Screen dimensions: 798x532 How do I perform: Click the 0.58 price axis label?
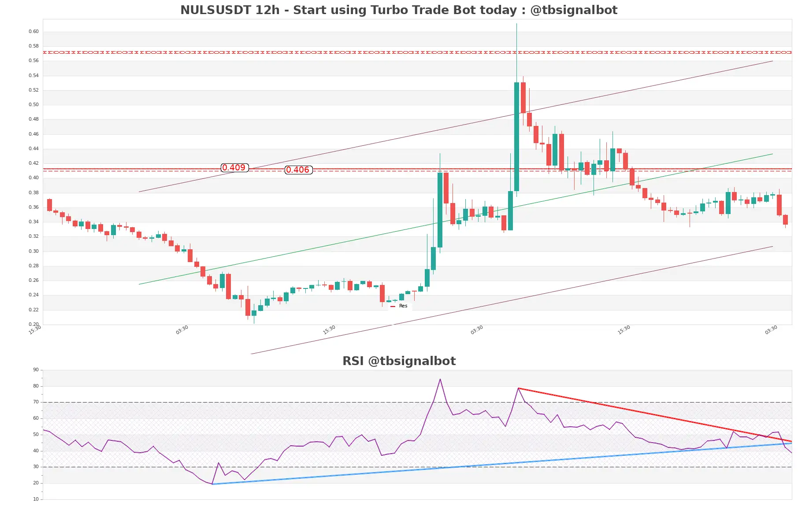pyautogui.click(x=33, y=46)
